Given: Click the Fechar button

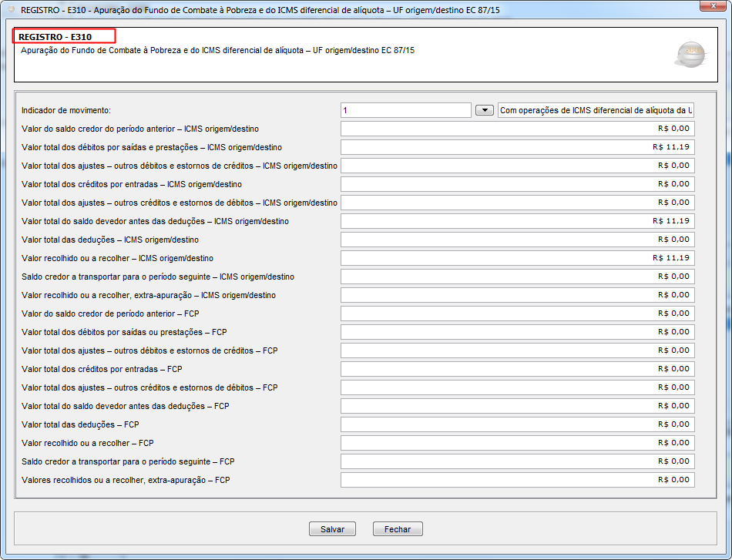Looking at the screenshot, I should coord(398,529).
